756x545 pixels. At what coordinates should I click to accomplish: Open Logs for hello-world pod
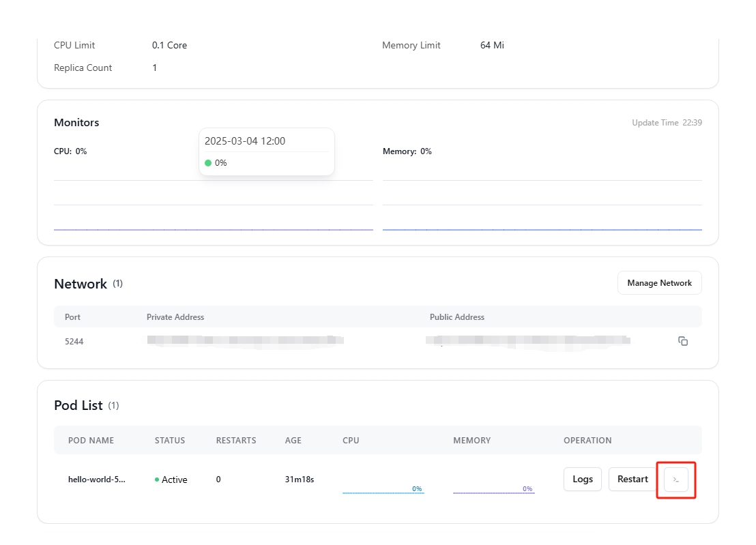pyautogui.click(x=583, y=479)
